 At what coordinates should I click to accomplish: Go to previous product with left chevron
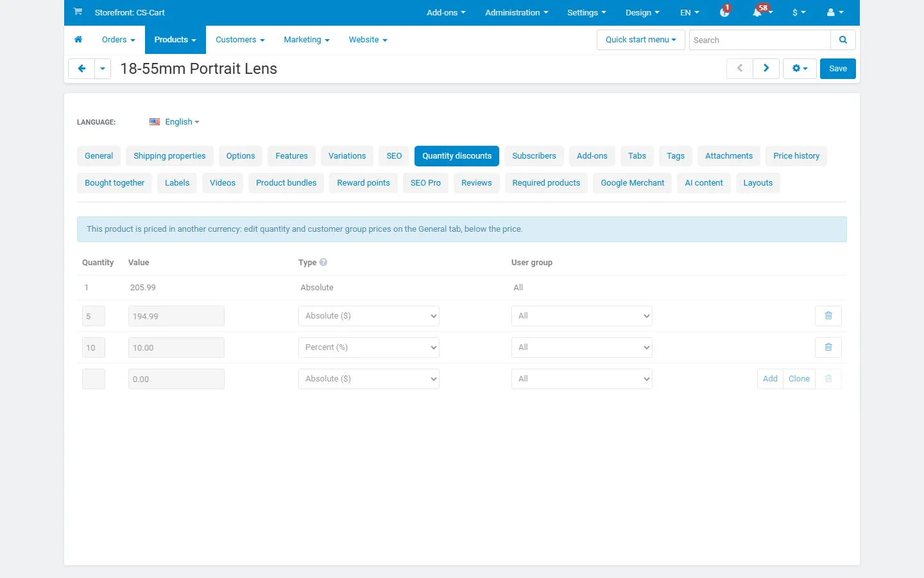740,69
